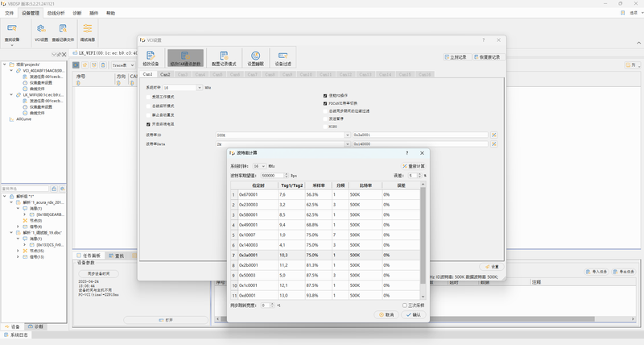This screenshot has height=345, width=644.
Task: Select 设置睡眠 in VCI settings toolbar
Action: pyautogui.click(x=255, y=58)
